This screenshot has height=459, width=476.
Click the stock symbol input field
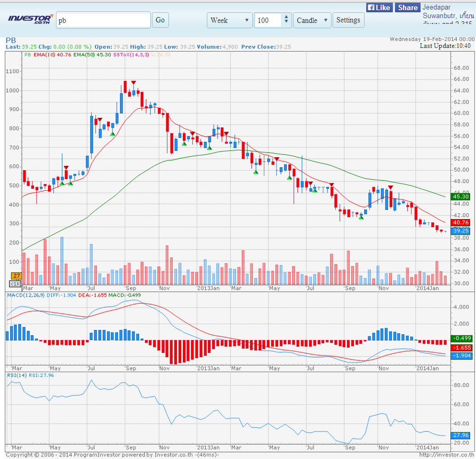point(103,20)
